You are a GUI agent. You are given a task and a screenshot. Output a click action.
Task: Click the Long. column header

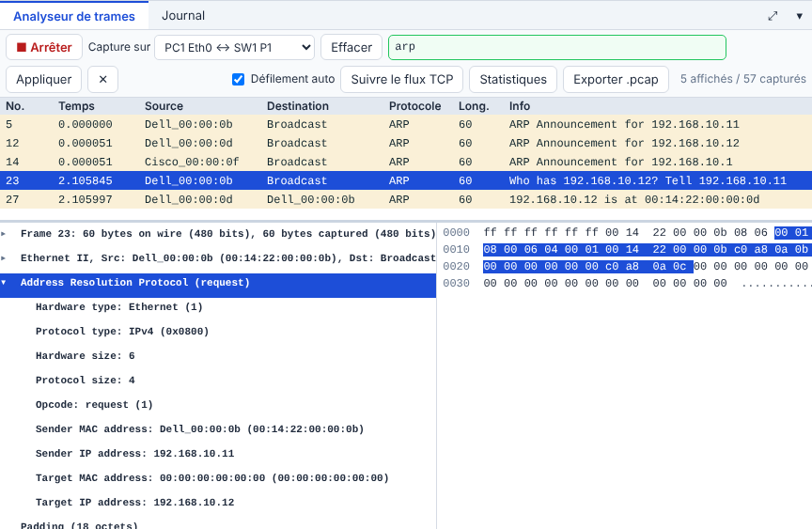pyautogui.click(x=474, y=106)
